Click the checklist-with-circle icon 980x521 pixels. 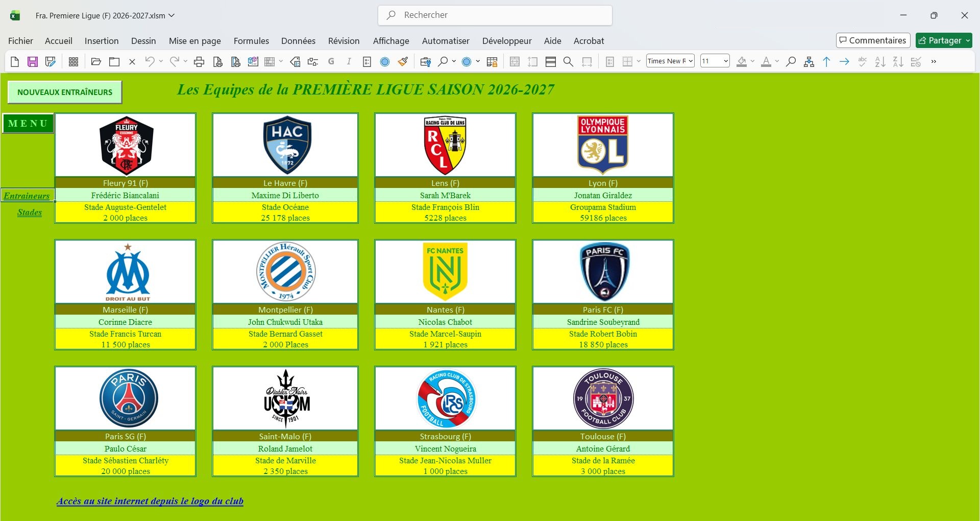click(916, 62)
